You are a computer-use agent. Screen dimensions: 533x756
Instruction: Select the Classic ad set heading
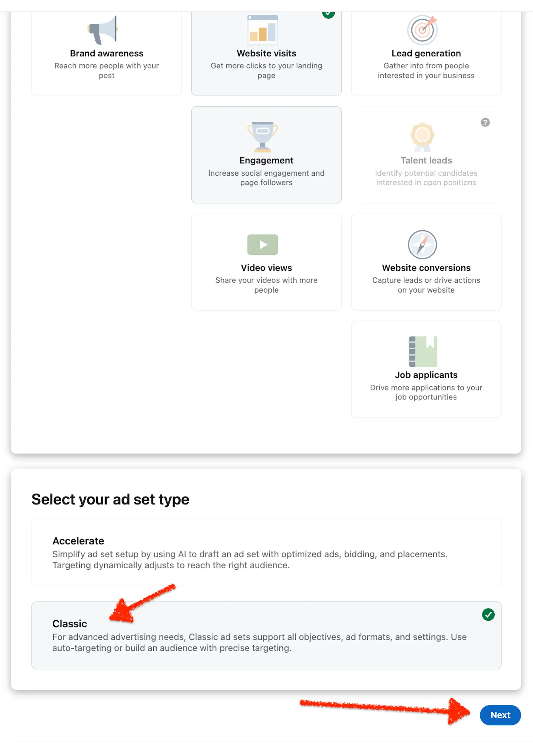[x=70, y=624]
